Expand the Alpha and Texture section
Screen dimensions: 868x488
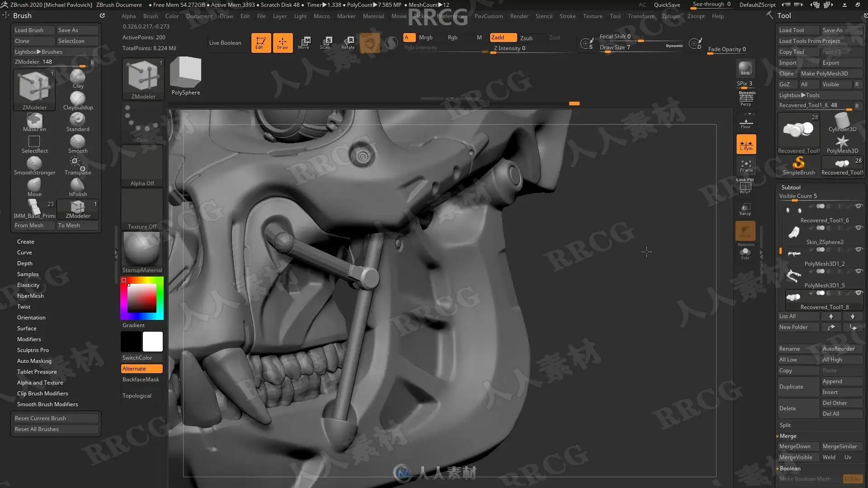(x=40, y=382)
